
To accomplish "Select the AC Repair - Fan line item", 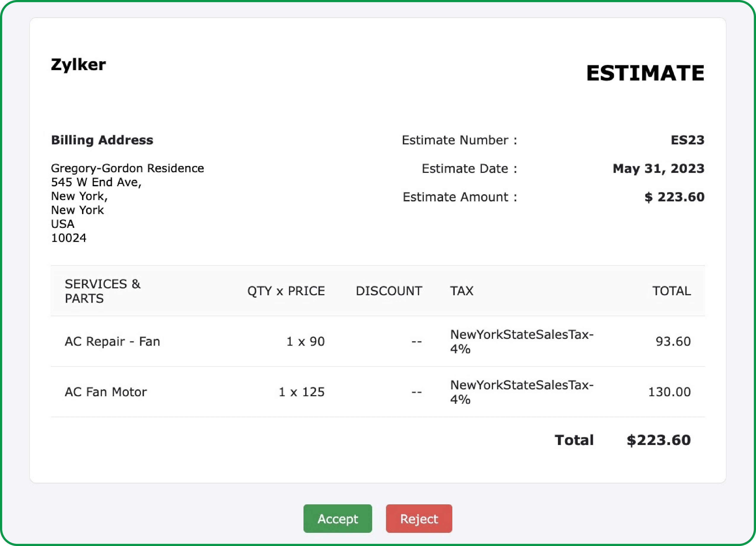I will pyautogui.click(x=113, y=341).
